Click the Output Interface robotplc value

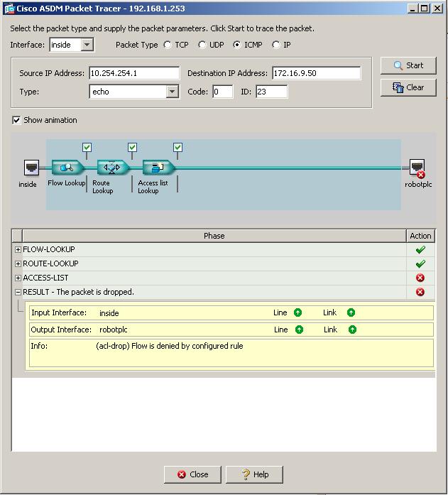tap(114, 330)
